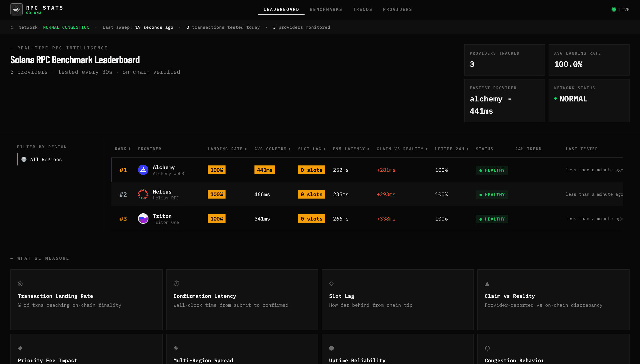640x364 pixels.
Task: Switch to the Benchmarks tab
Action: click(x=326, y=10)
